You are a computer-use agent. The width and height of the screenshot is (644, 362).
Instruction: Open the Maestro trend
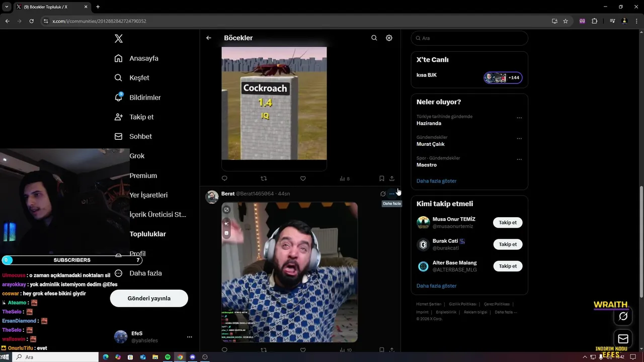click(427, 165)
